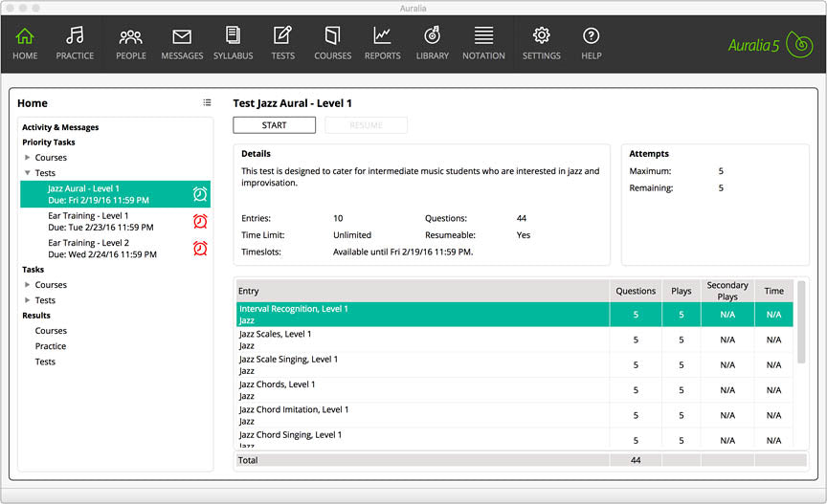
Task: Open the Courses book icon
Action: point(332,35)
